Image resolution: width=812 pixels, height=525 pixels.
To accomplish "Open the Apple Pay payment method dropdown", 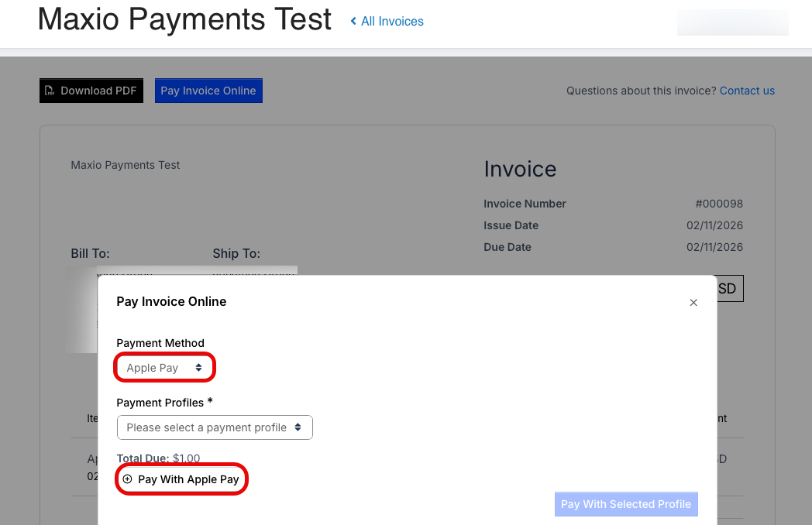I will pos(164,368).
